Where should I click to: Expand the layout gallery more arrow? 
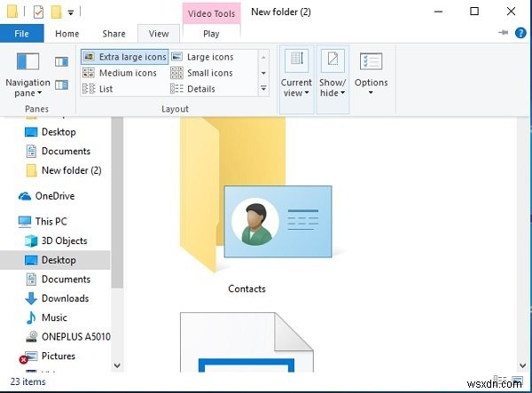click(263, 89)
